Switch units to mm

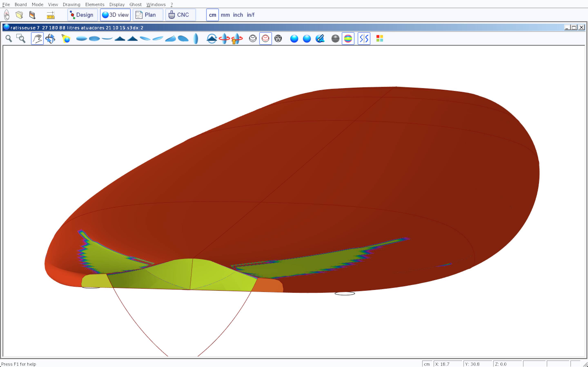[225, 15]
